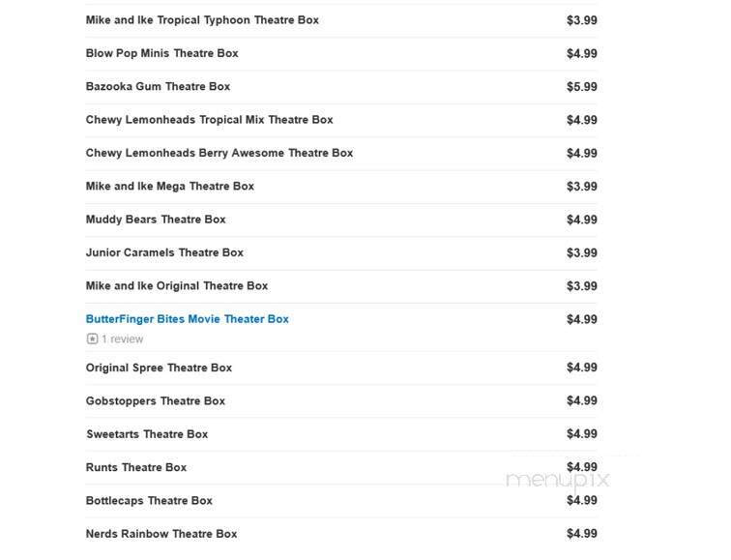
Task: Select Bazooka Gum Theatre Box
Action: click(x=158, y=86)
